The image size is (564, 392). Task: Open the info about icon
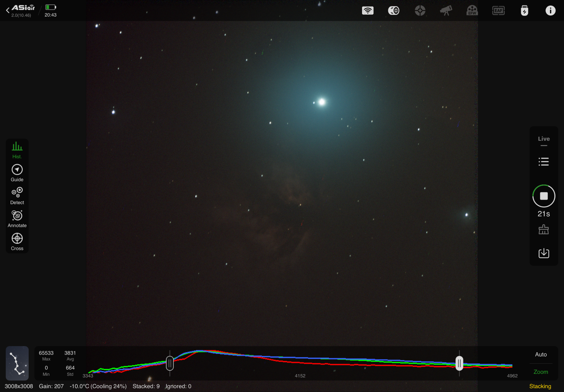click(551, 11)
